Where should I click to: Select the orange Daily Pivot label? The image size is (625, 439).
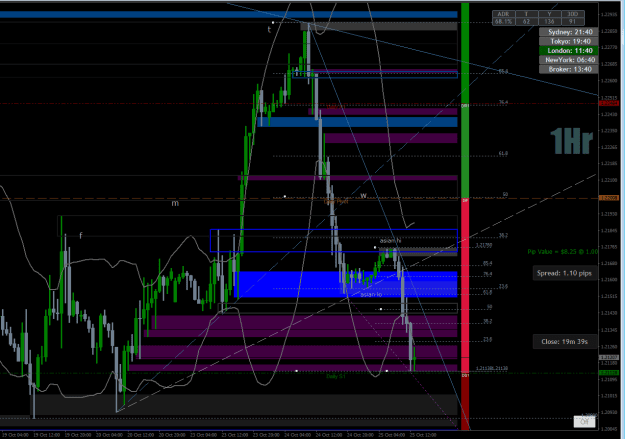point(336,202)
